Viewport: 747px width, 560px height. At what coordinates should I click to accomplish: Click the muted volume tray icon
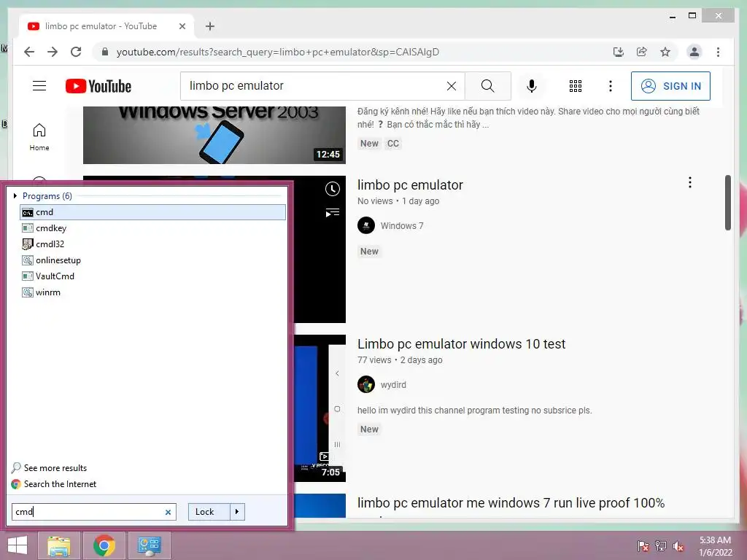pyautogui.click(x=678, y=545)
